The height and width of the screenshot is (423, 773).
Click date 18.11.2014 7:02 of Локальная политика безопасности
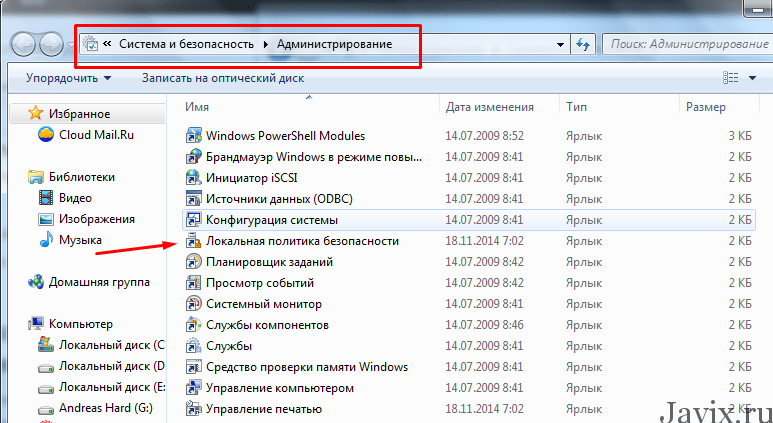click(484, 241)
